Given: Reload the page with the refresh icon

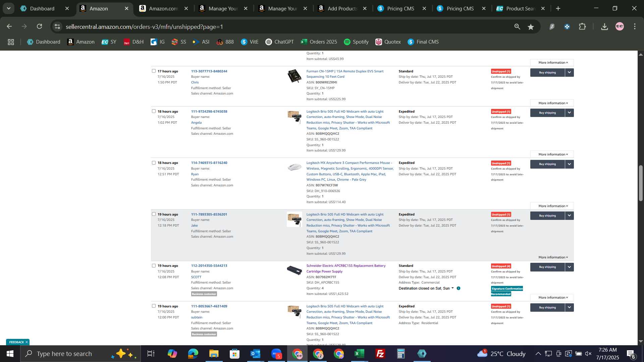Looking at the screenshot, I should tap(39, 26).
